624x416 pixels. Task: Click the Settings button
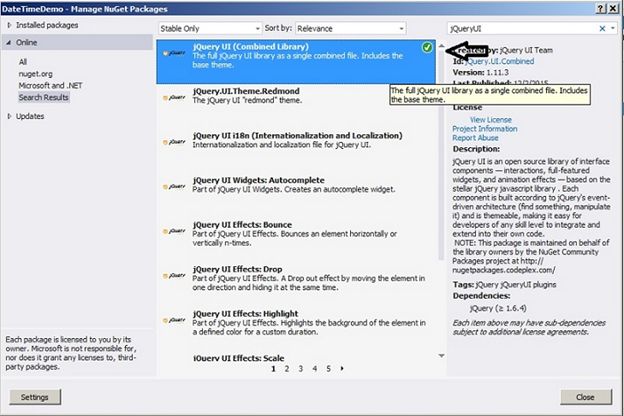(x=35, y=397)
